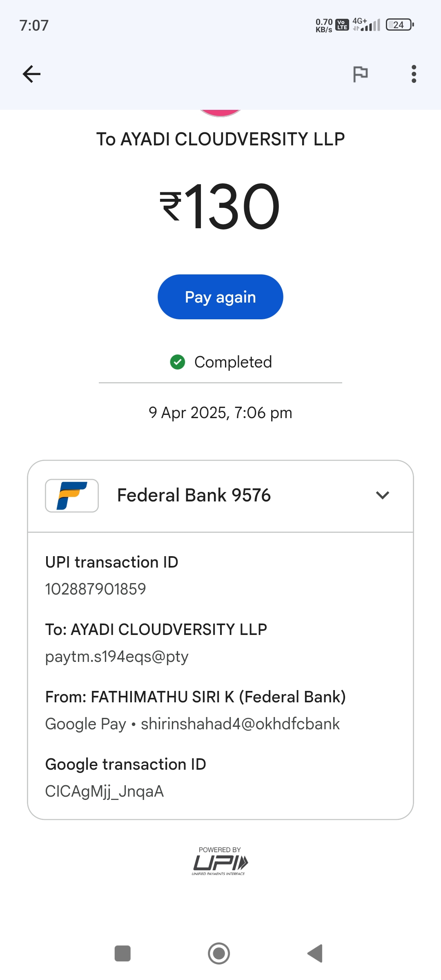
Task: Tap the Google transaction ID value
Action: pos(105,791)
